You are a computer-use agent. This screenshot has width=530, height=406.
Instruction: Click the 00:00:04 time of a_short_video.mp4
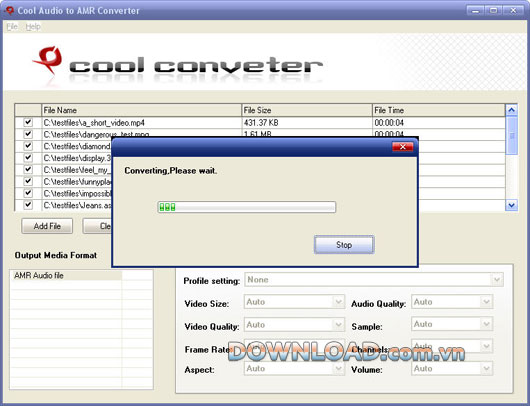point(389,123)
